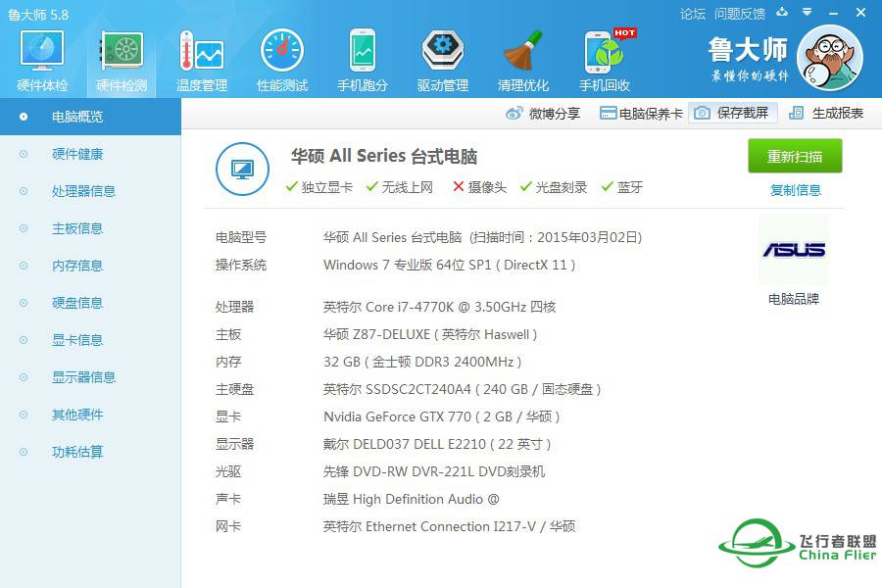Open 硬件体检 hardware checkup icon
This screenshot has width=882, height=588.
[42, 61]
